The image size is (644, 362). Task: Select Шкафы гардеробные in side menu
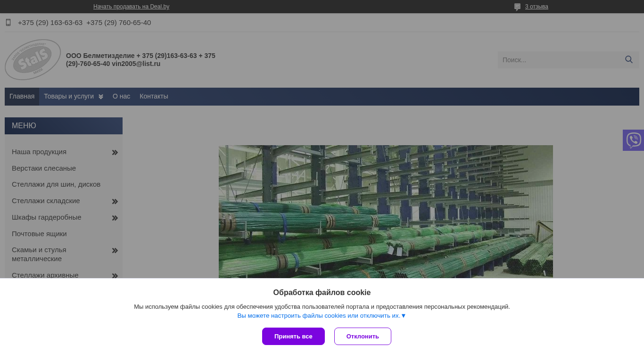(x=47, y=217)
